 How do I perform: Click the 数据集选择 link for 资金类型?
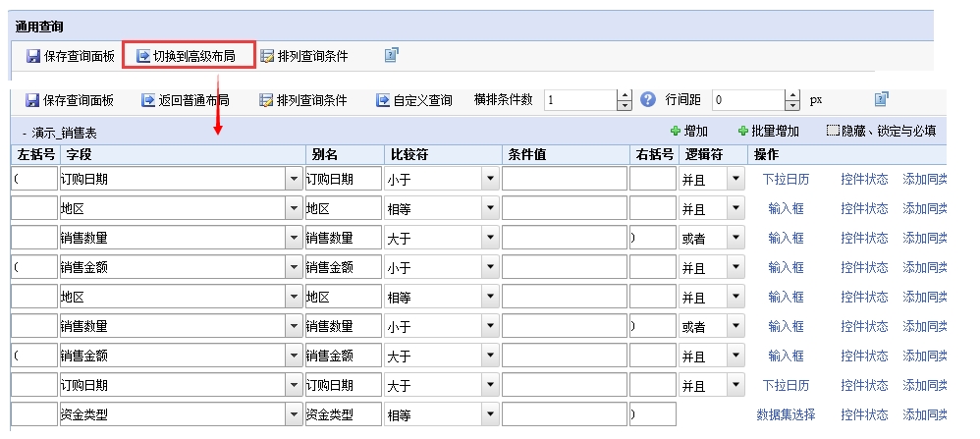786,414
